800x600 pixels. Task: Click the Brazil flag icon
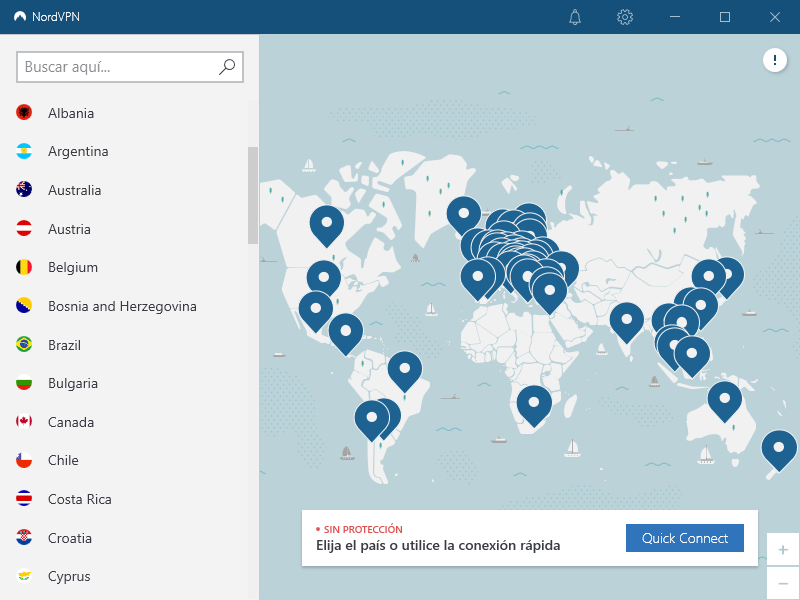click(x=24, y=344)
